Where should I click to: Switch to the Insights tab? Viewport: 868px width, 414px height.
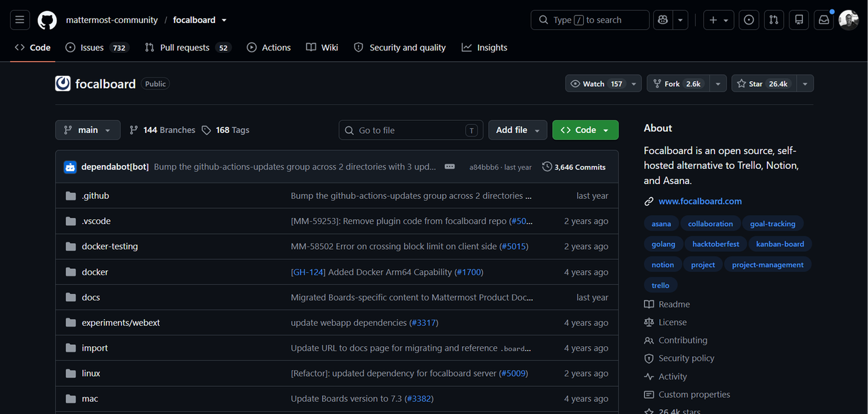click(x=484, y=48)
